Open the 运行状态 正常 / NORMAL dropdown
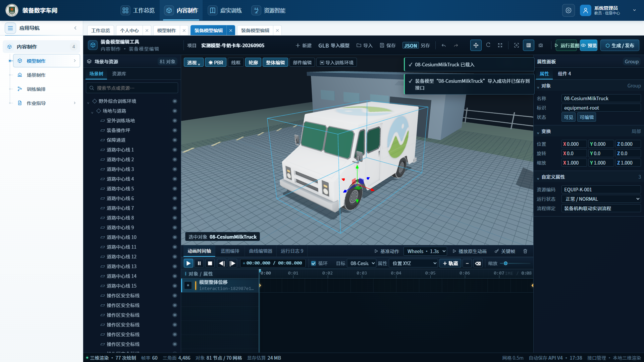 click(x=601, y=199)
